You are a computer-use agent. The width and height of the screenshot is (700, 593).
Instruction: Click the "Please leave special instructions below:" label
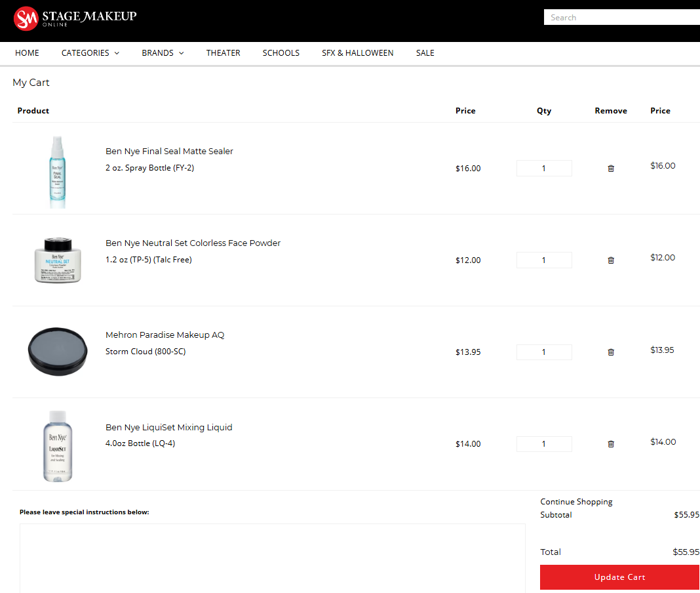[85, 512]
